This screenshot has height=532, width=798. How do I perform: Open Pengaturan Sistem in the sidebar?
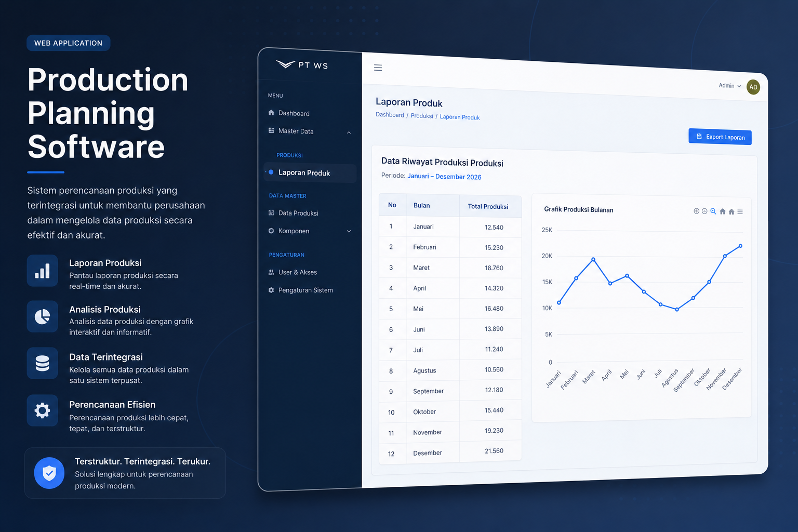pos(300,290)
